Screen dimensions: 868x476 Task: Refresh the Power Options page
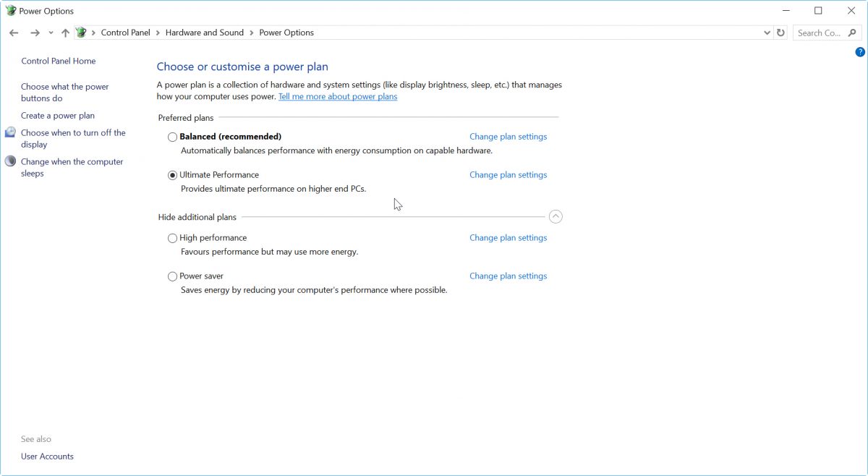coord(780,33)
